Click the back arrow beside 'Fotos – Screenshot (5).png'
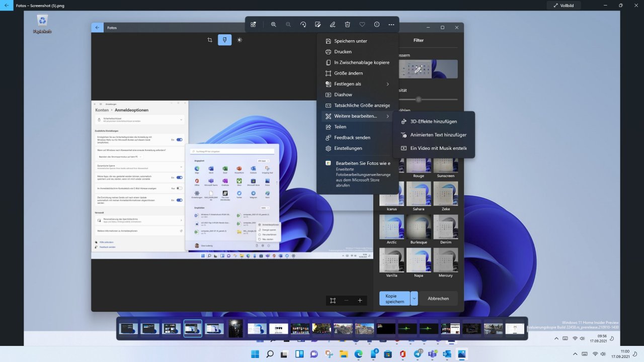This screenshot has width=644, height=362. [6, 5]
